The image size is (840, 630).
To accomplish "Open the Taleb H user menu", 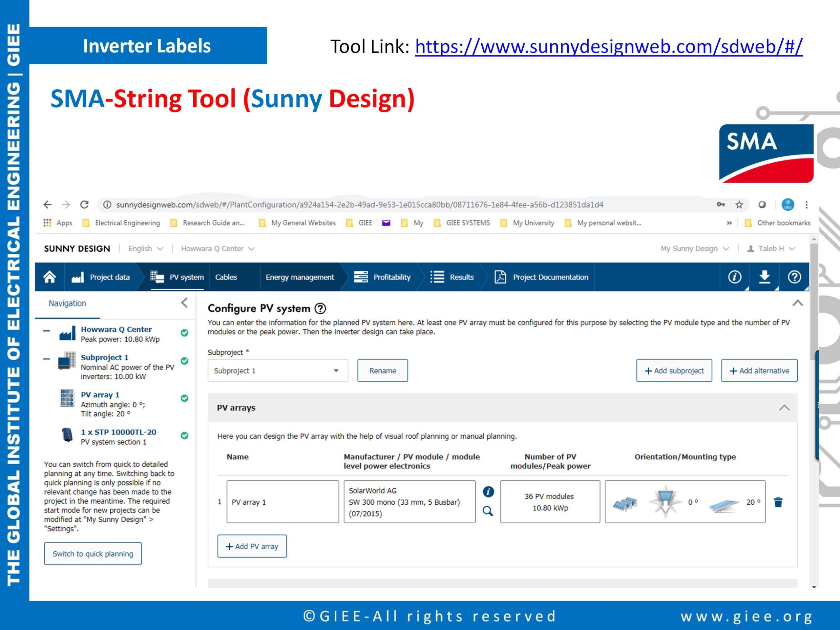I will [x=771, y=248].
